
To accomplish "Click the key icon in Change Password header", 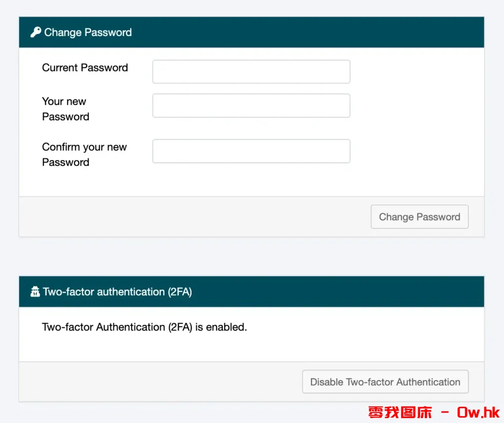I will click(x=35, y=33).
